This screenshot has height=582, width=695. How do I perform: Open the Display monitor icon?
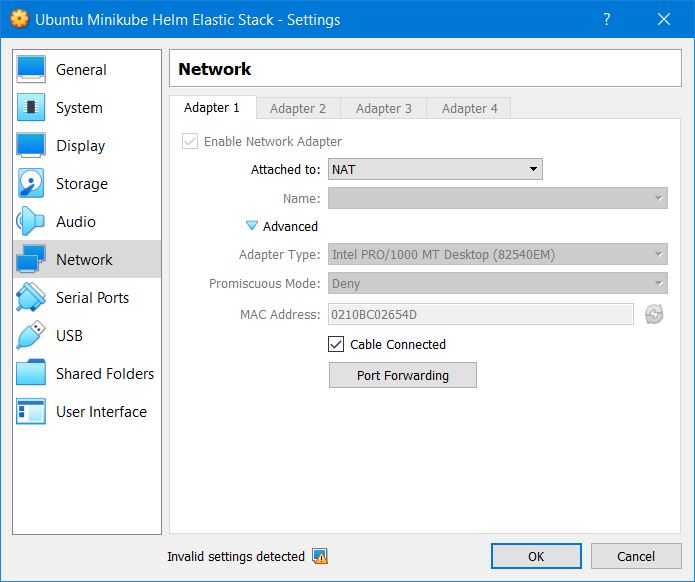[31, 146]
